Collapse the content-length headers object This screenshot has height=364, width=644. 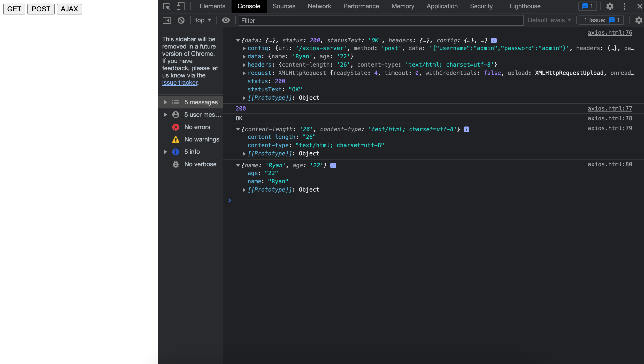point(238,129)
